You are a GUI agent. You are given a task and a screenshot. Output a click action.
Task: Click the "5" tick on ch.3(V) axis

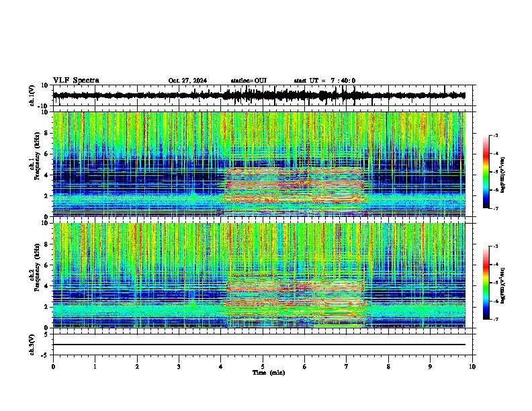point(47,334)
